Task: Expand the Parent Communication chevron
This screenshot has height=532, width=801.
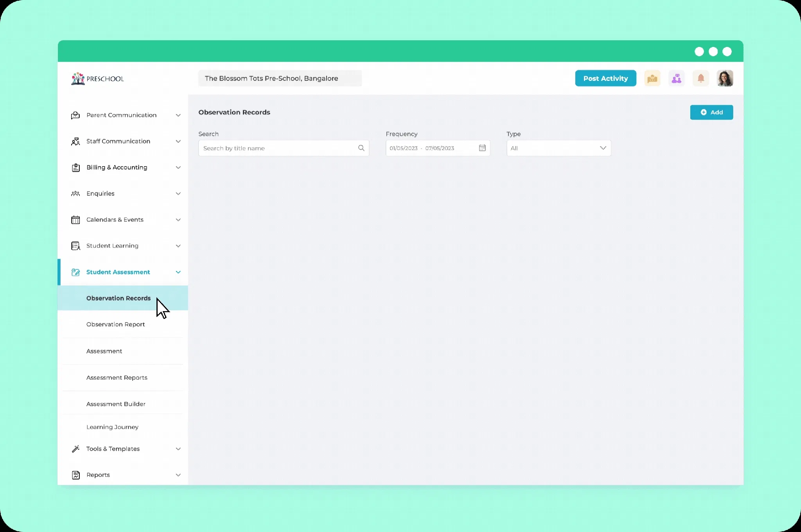Action: (178, 115)
